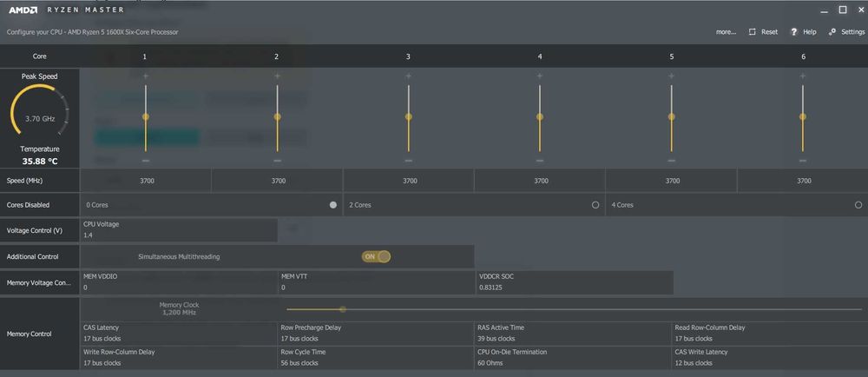Click the Core 6 speed slider handle

click(803, 116)
